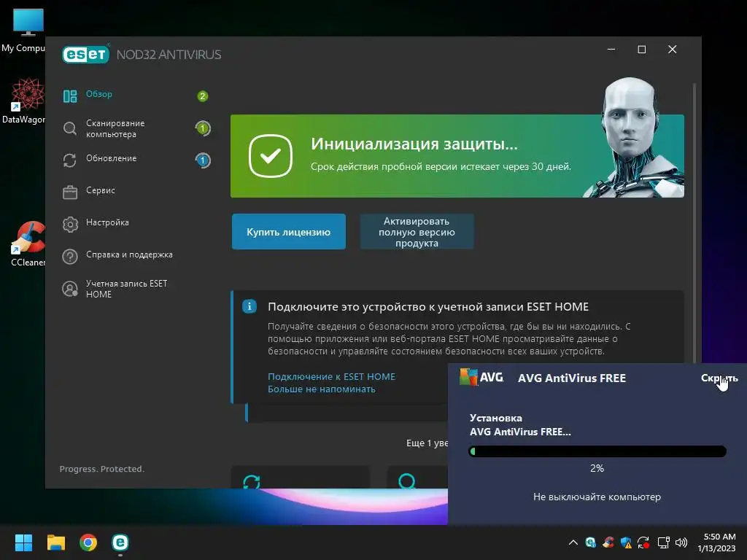Open Справка и поддержка section
Viewport: 747px width, 560px height.
click(129, 254)
